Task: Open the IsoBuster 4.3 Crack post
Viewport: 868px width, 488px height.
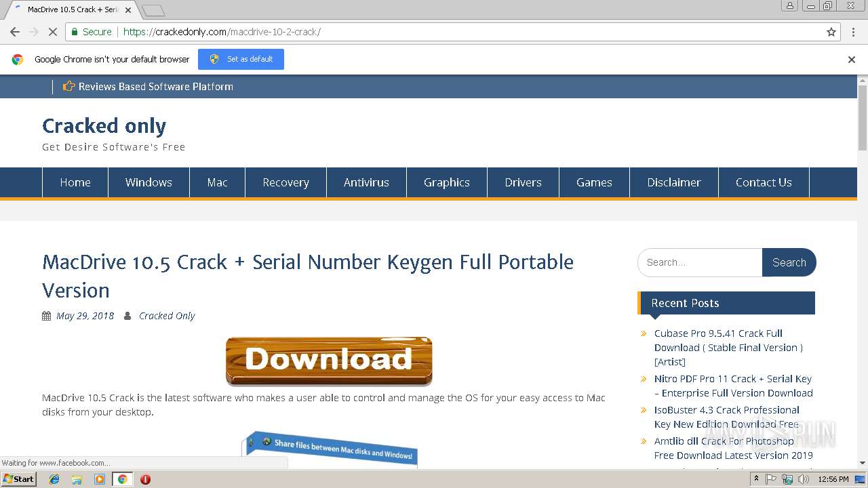Action: click(x=726, y=417)
